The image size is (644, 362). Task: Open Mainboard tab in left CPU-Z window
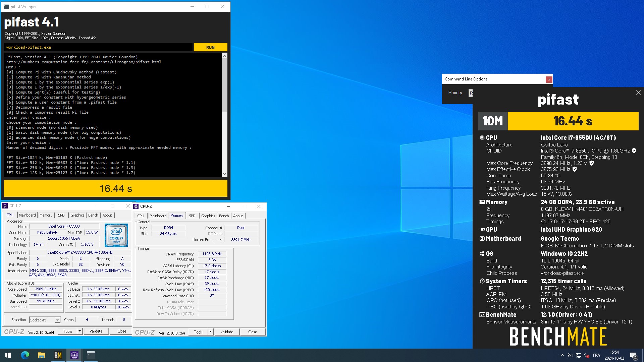point(27,215)
